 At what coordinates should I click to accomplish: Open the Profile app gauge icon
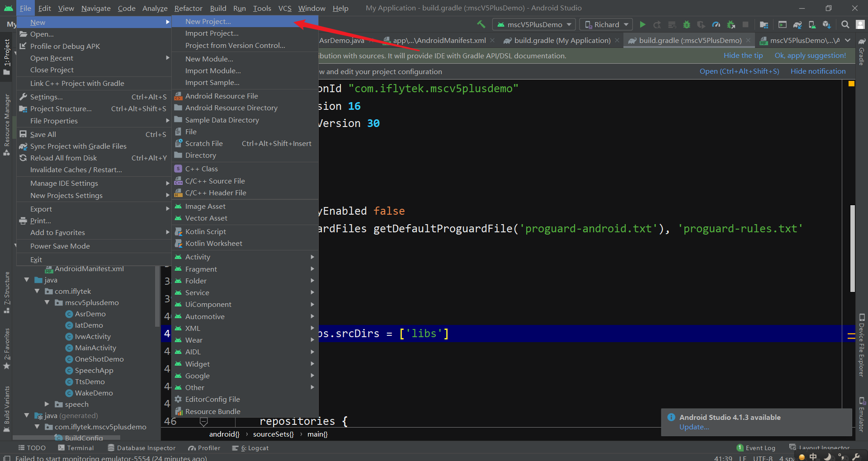716,24
